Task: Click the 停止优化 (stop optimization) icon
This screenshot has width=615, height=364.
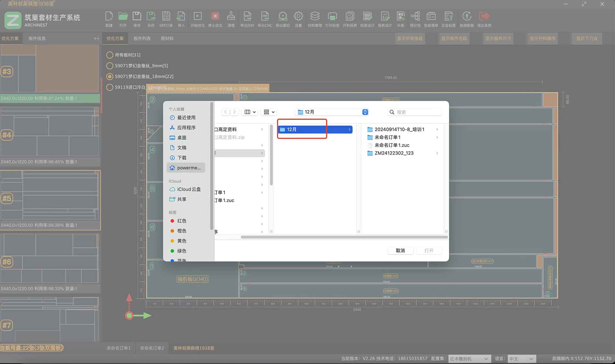Action: tap(215, 16)
